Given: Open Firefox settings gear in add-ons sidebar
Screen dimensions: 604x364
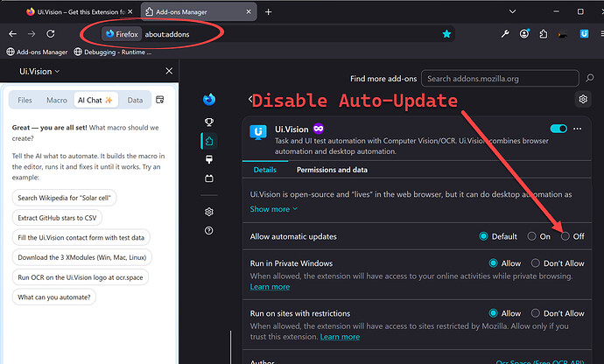Looking at the screenshot, I should [x=209, y=212].
